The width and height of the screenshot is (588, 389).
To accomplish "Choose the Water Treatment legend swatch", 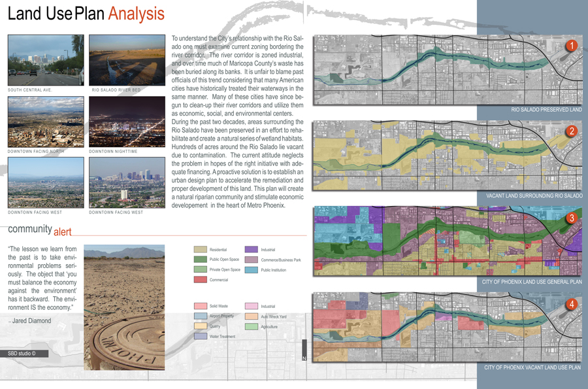I will 201,336.
